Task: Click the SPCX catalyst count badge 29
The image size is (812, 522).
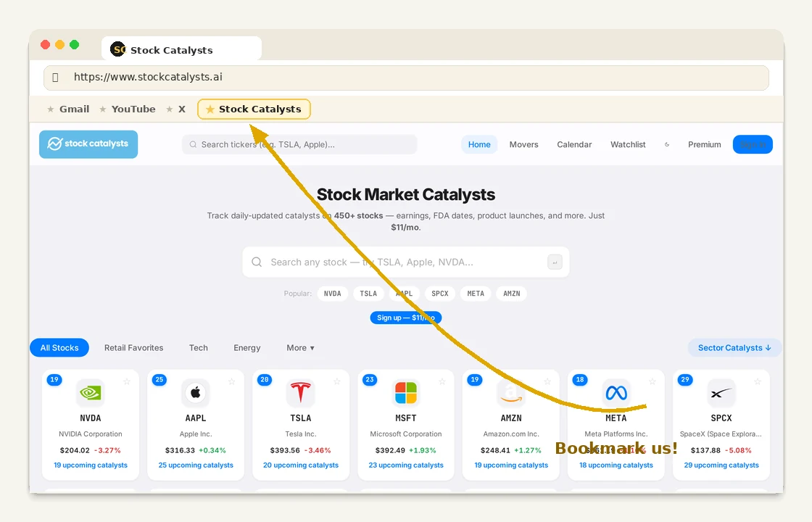Action: click(685, 380)
